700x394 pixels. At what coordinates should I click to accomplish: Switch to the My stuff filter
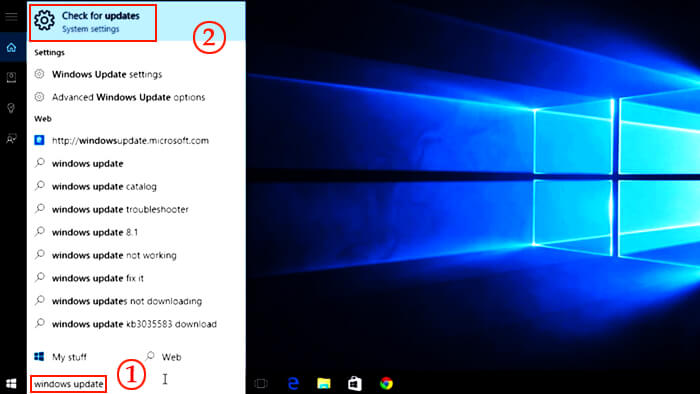click(61, 357)
